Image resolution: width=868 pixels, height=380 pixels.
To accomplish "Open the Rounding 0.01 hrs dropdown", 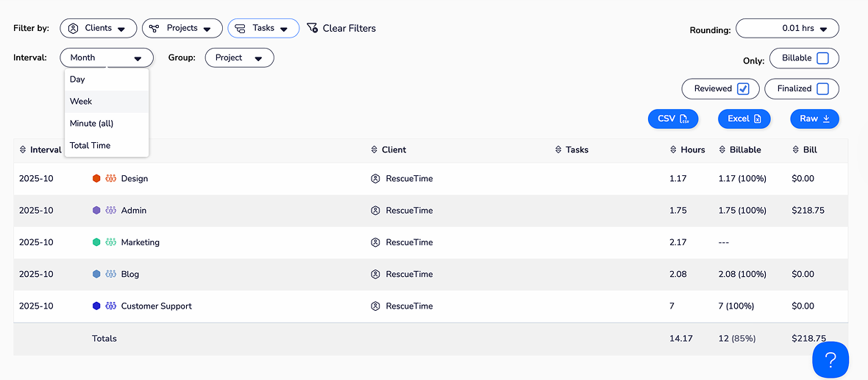I will tap(787, 29).
